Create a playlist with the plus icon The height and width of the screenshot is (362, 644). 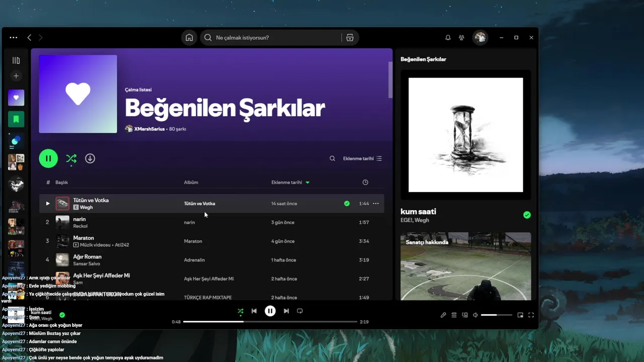pyautogui.click(x=16, y=76)
